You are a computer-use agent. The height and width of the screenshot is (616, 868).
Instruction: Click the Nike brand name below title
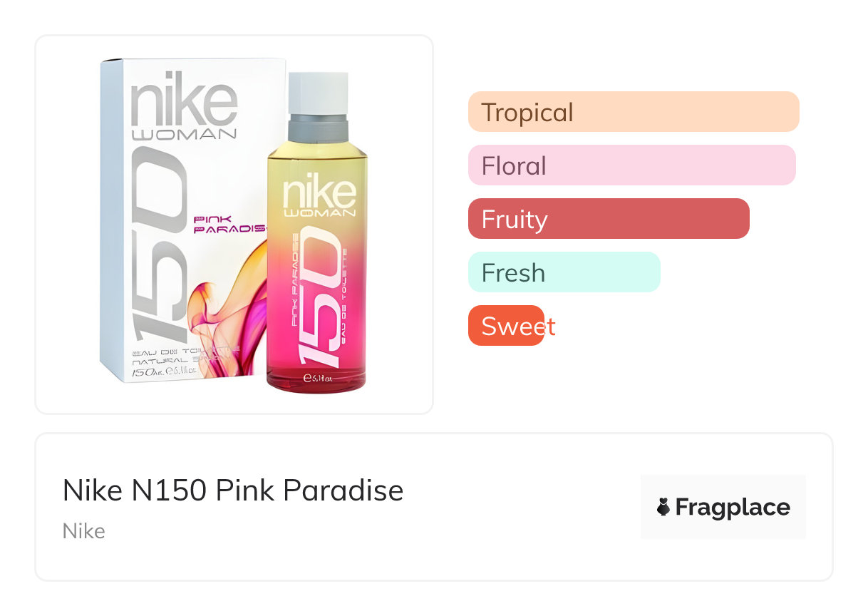point(84,531)
